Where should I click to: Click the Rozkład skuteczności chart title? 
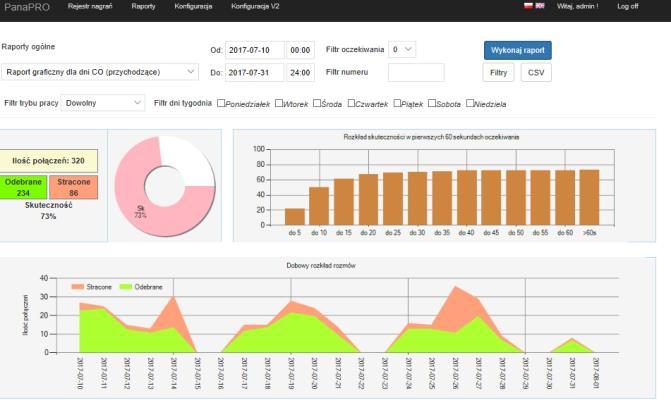(x=431, y=137)
